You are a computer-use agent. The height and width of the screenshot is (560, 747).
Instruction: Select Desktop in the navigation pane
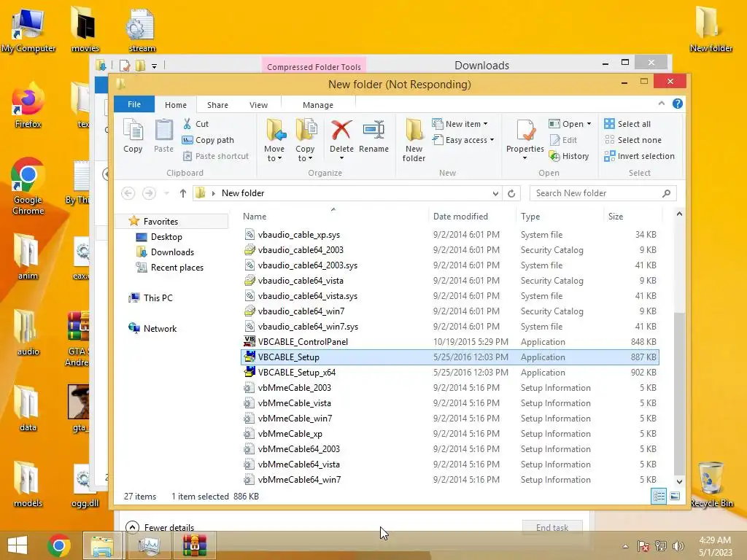(x=159, y=237)
